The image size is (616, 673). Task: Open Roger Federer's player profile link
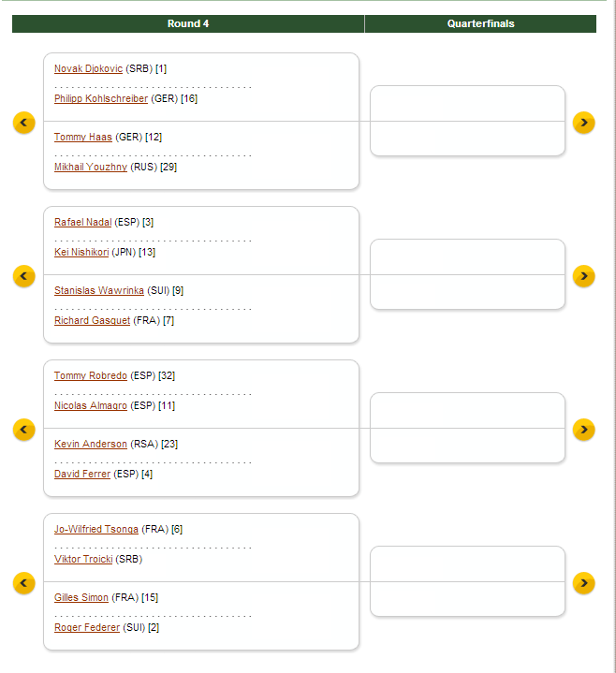point(87,627)
